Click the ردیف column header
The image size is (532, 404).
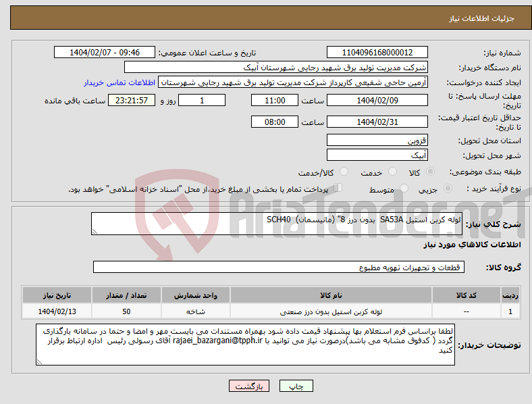(x=510, y=295)
